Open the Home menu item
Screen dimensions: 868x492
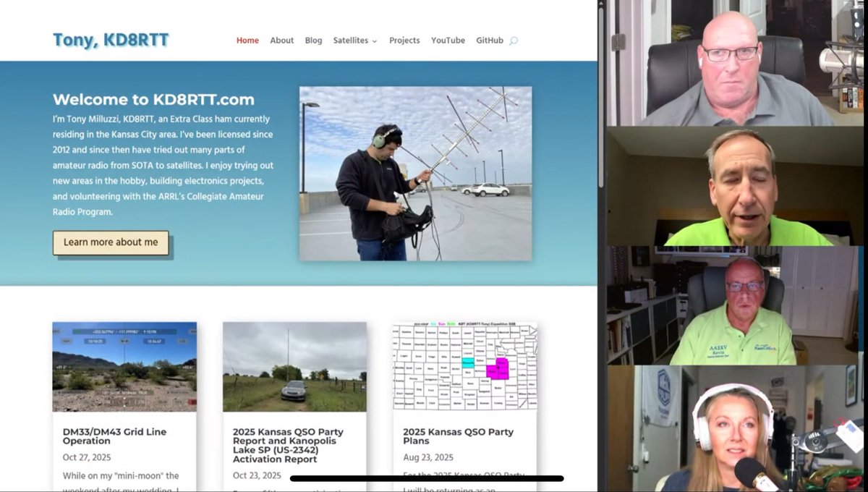247,41
